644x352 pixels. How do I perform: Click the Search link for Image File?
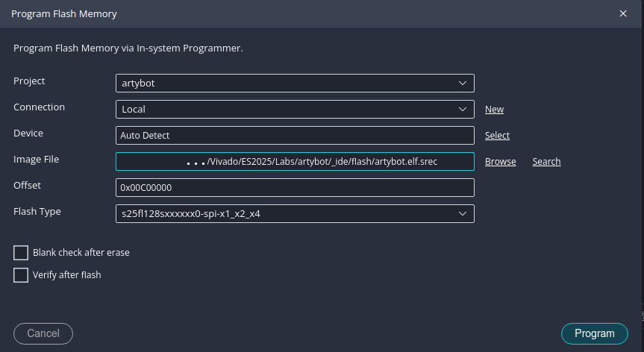(545, 162)
